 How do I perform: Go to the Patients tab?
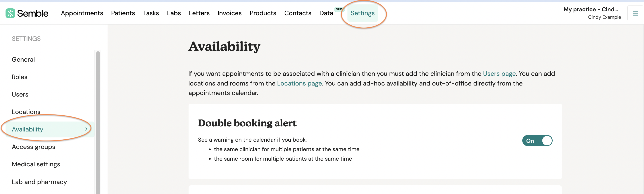pos(123,13)
